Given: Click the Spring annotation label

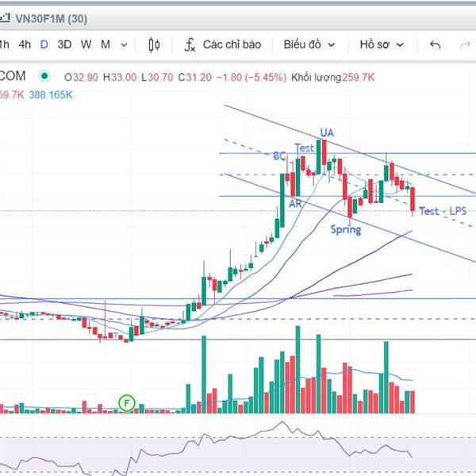Looking at the screenshot, I should point(346,230).
